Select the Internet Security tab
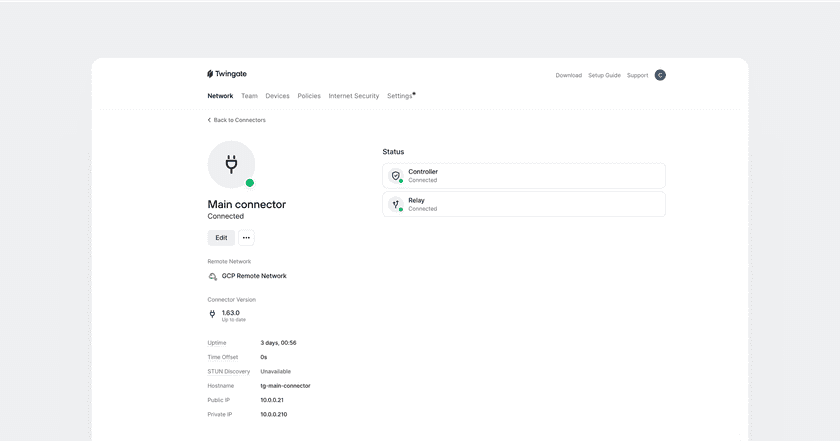The width and height of the screenshot is (840, 441). point(354,96)
